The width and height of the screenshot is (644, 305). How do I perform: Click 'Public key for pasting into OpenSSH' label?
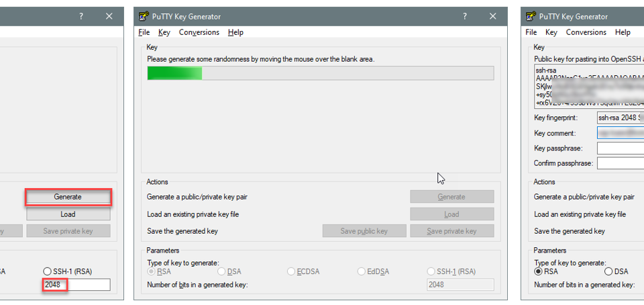[589, 59]
